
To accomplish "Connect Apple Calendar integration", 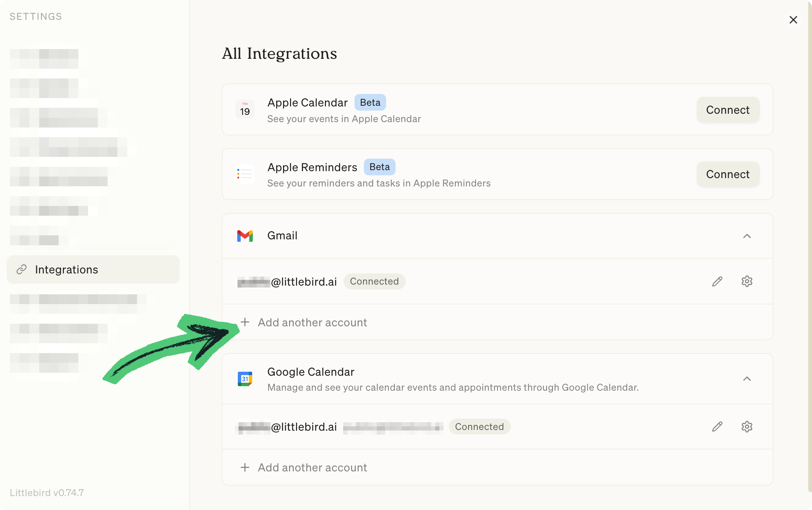I will [727, 110].
